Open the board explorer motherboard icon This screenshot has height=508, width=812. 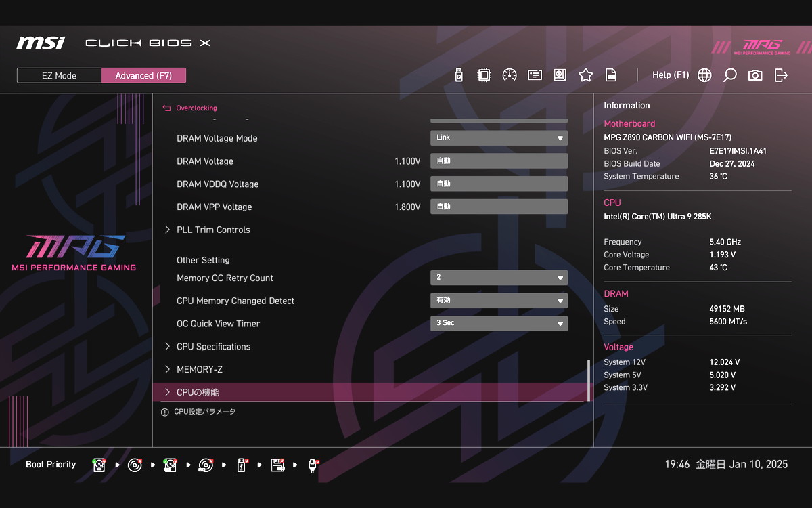[560, 75]
